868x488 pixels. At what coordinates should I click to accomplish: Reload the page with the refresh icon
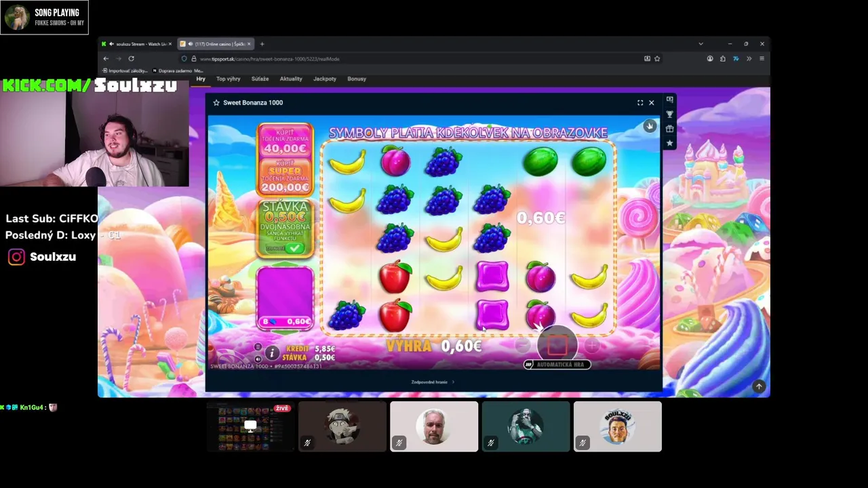131,59
